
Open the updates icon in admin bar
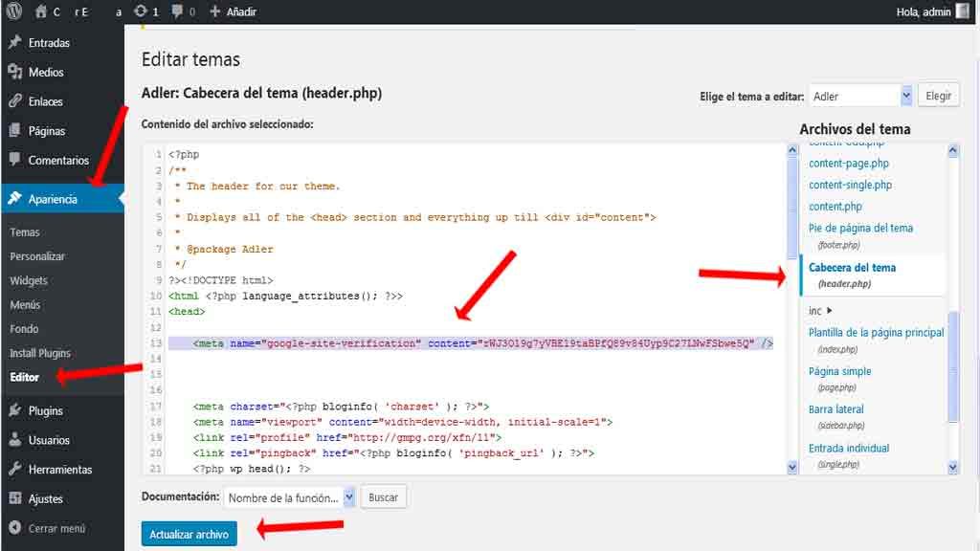click(x=141, y=11)
